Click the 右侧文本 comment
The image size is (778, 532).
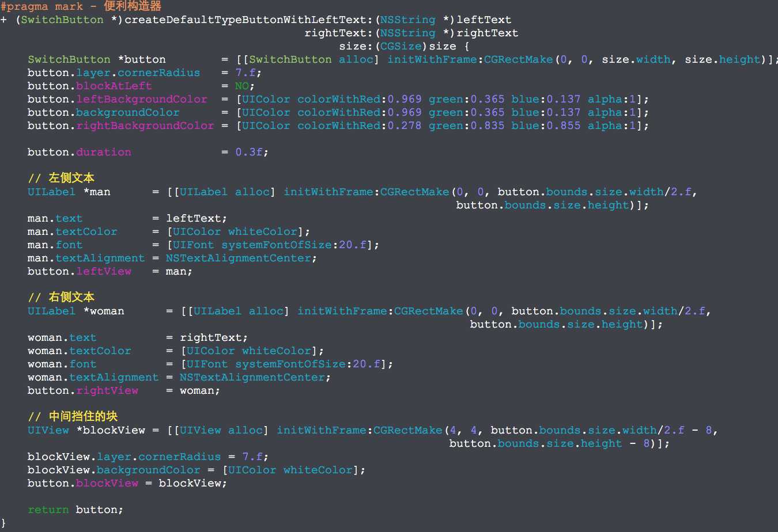(61, 297)
